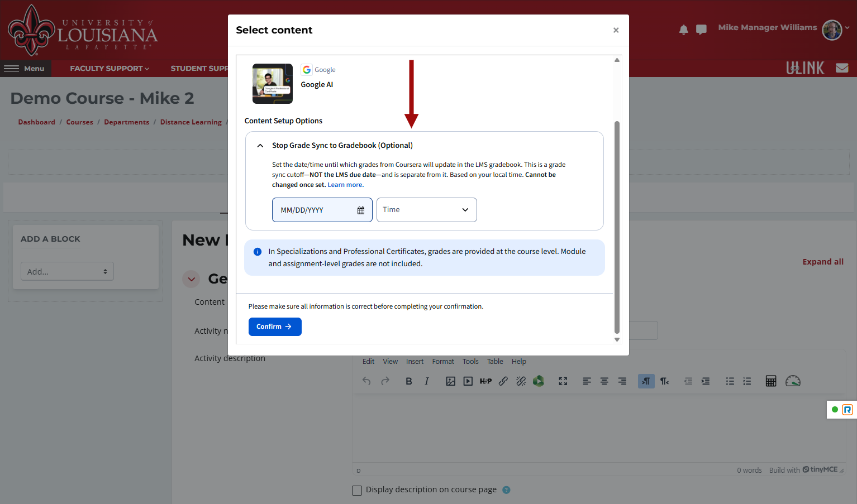Click the MM/DD/YYYY date input field

[x=322, y=210]
